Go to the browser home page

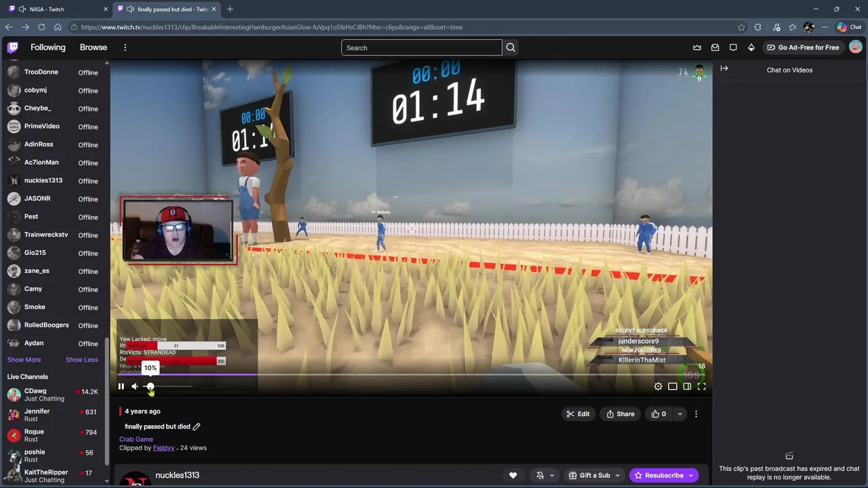(58, 27)
